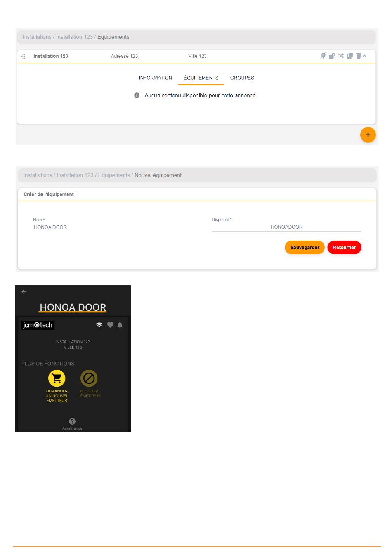Select the ÉQUIPEMENTS tab

tap(201, 78)
